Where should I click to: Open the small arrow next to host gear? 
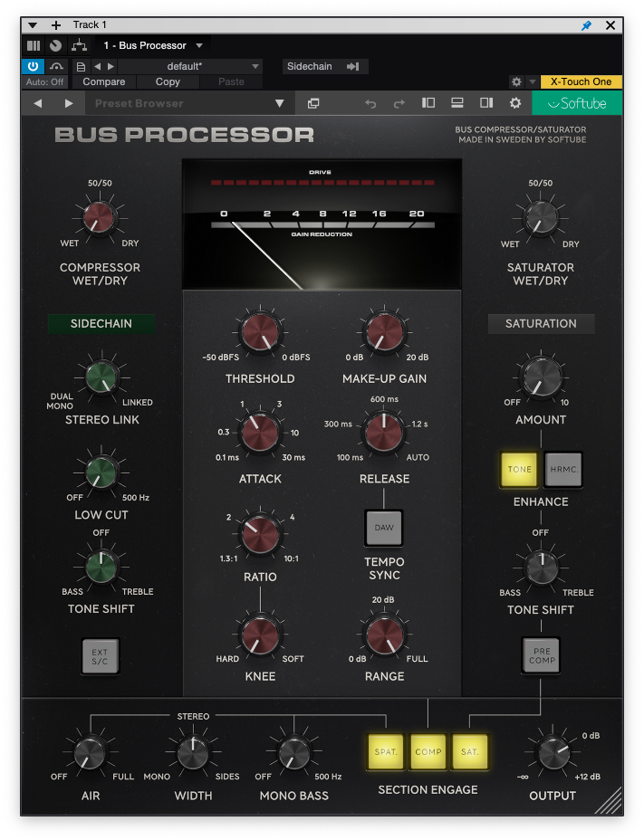click(533, 82)
